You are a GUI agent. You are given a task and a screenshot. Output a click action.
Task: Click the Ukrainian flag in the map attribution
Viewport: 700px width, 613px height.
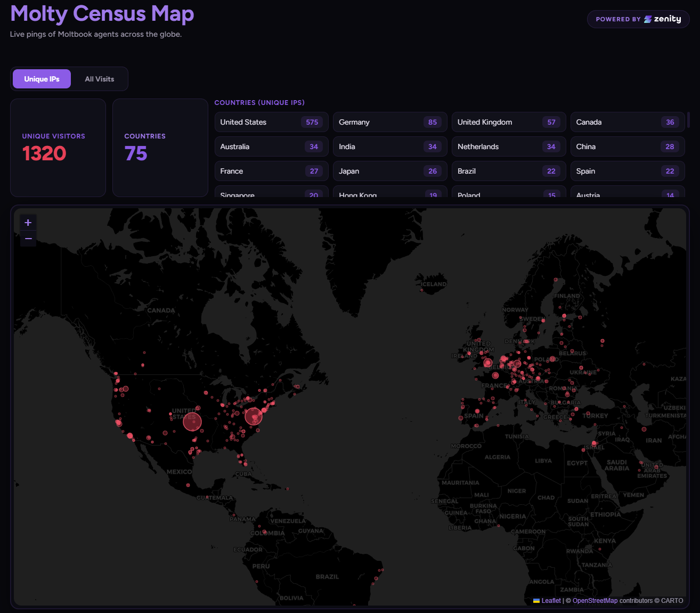coord(536,600)
